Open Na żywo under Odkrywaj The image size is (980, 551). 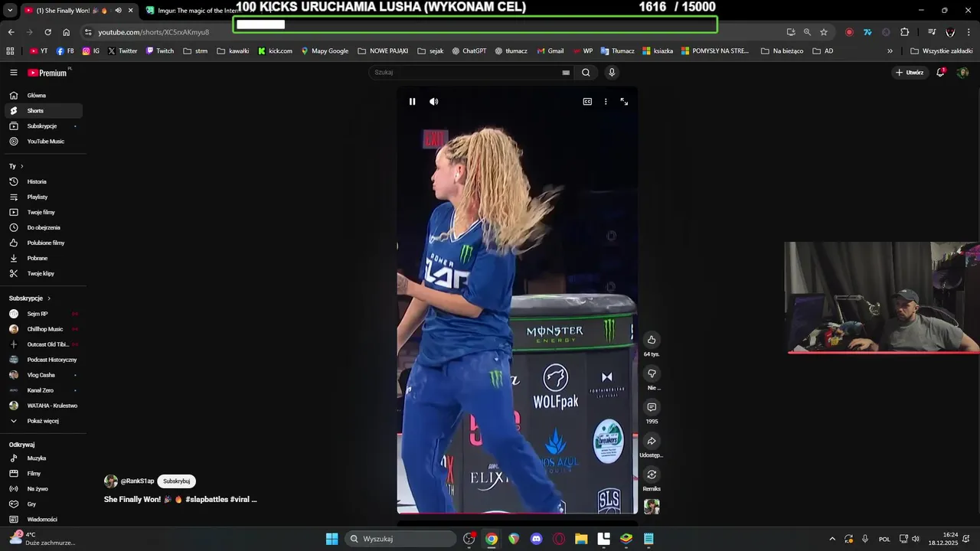[43, 489]
